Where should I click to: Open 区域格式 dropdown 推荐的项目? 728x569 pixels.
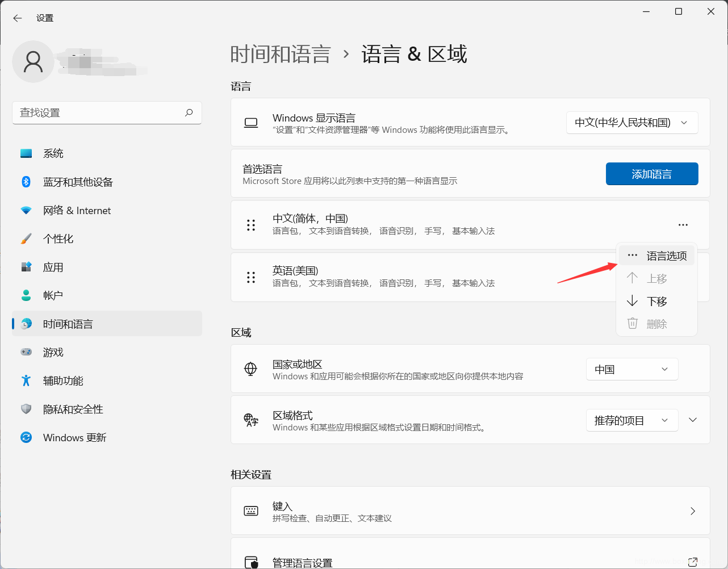pos(632,420)
